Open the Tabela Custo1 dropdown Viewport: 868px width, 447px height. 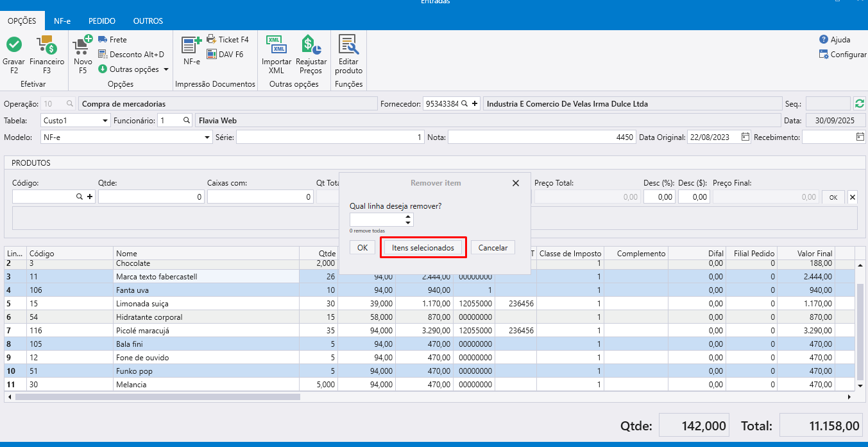[x=105, y=121]
